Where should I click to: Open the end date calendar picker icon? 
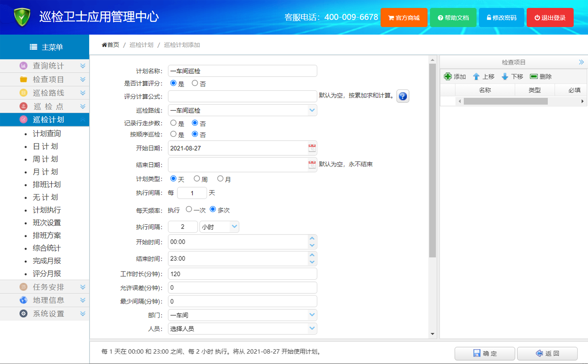coord(312,165)
